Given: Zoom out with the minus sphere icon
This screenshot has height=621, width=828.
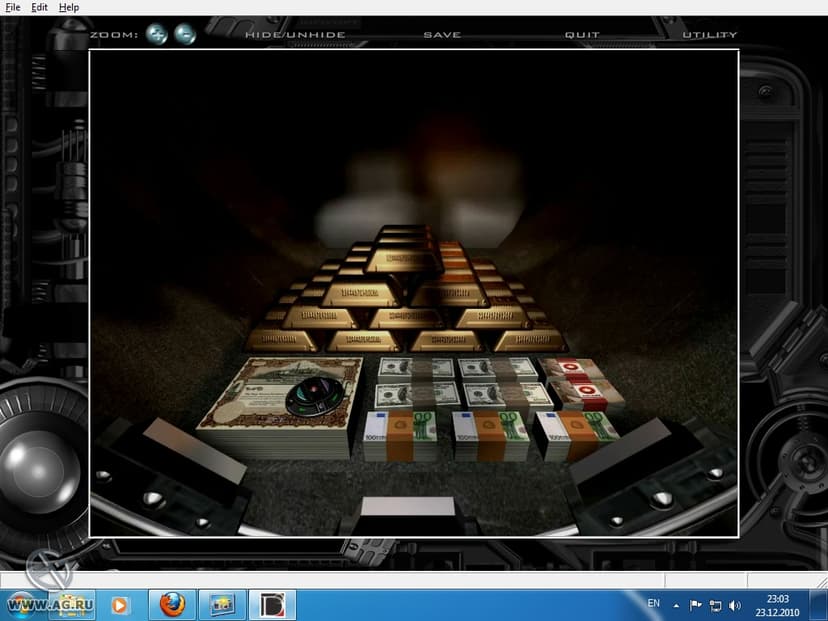Looking at the screenshot, I should point(185,34).
